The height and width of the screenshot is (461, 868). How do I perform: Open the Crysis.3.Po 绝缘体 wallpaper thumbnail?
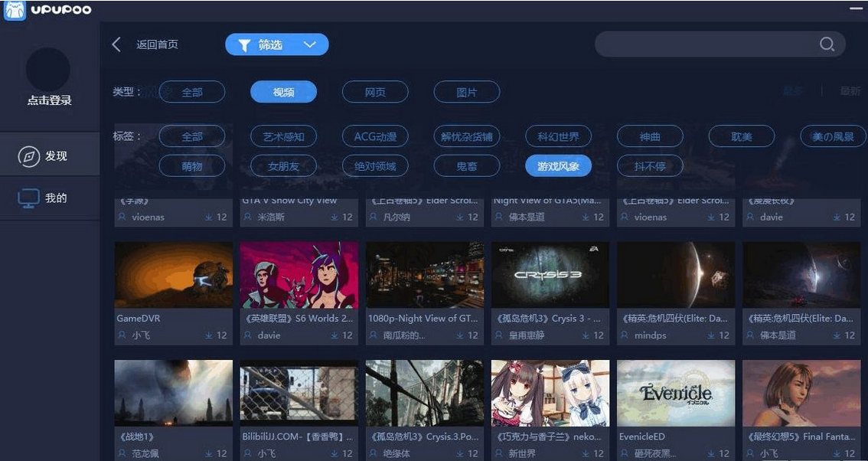click(425, 393)
